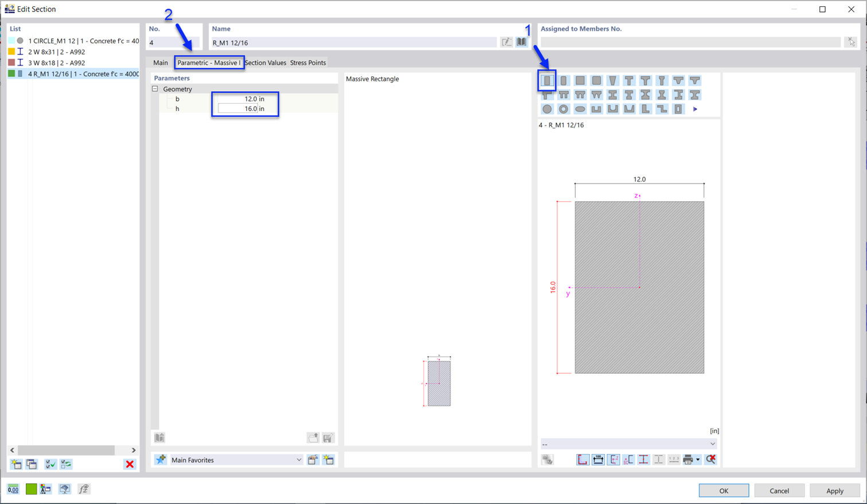
Task: Switch to the Section Values tab
Action: pyautogui.click(x=265, y=62)
